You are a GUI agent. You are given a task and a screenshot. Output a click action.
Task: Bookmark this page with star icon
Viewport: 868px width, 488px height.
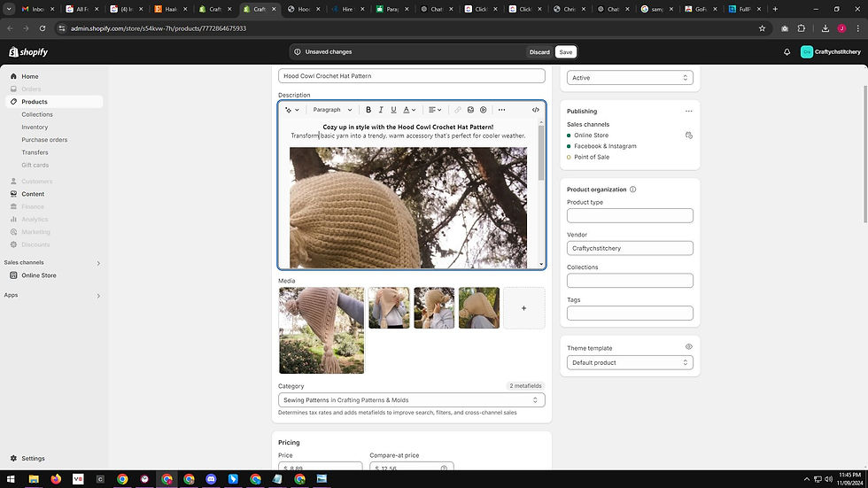(762, 28)
